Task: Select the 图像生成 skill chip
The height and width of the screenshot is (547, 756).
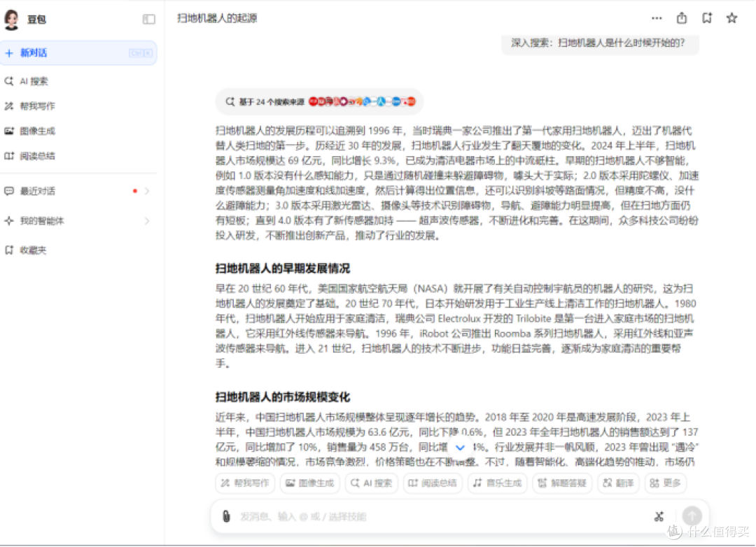Action: tap(310, 483)
